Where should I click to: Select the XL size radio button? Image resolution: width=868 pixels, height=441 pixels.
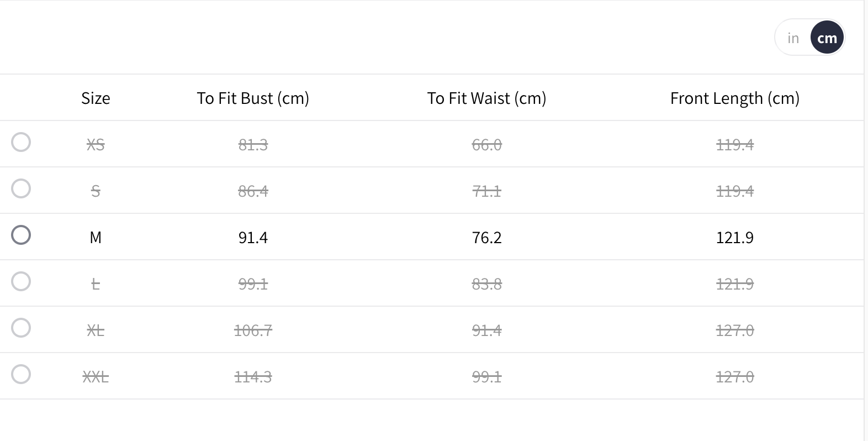pyautogui.click(x=21, y=328)
